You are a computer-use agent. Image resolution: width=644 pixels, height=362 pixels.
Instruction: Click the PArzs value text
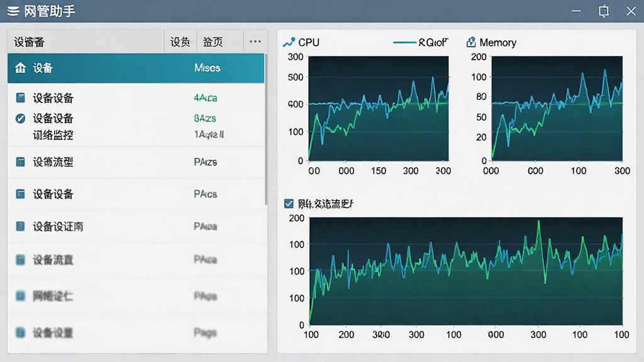click(x=206, y=162)
